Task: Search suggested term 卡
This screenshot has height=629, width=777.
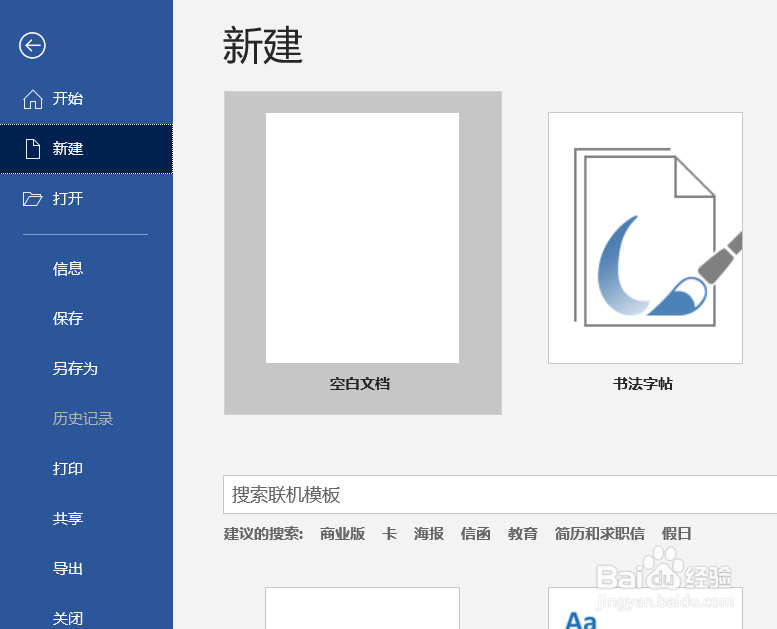Action: click(389, 534)
